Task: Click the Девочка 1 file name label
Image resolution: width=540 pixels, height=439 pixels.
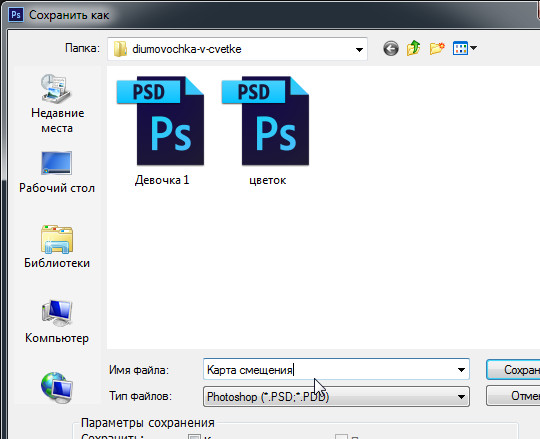Action: (x=162, y=180)
